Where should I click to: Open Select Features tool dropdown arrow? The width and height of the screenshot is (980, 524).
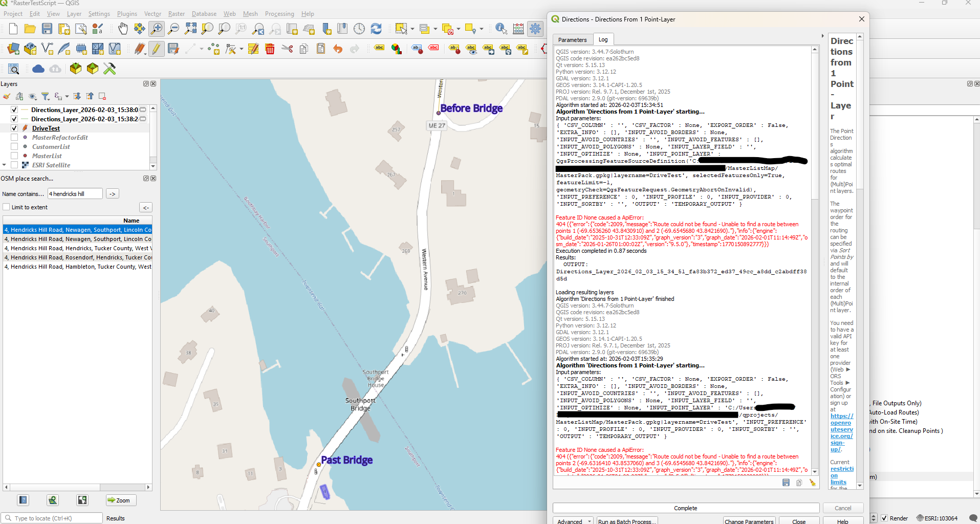tap(412, 29)
